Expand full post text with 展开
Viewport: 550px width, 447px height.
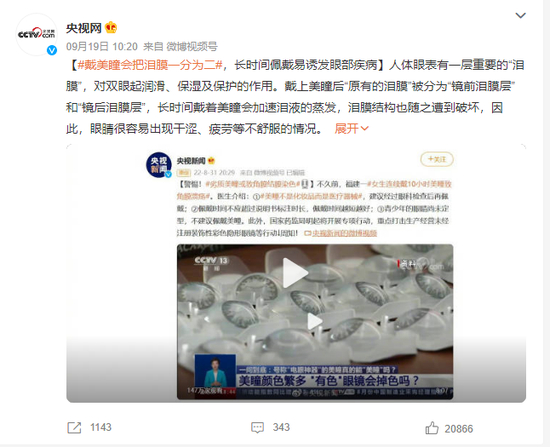tap(351, 129)
